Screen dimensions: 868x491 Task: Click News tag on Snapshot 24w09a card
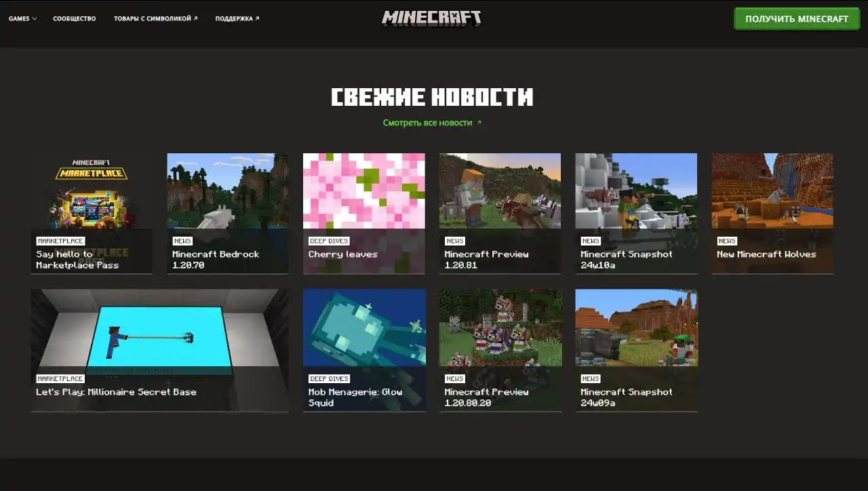(591, 378)
